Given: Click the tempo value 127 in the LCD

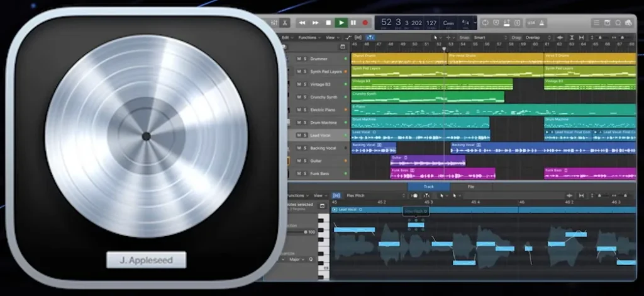Looking at the screenshot, I should tap(431, 23).
